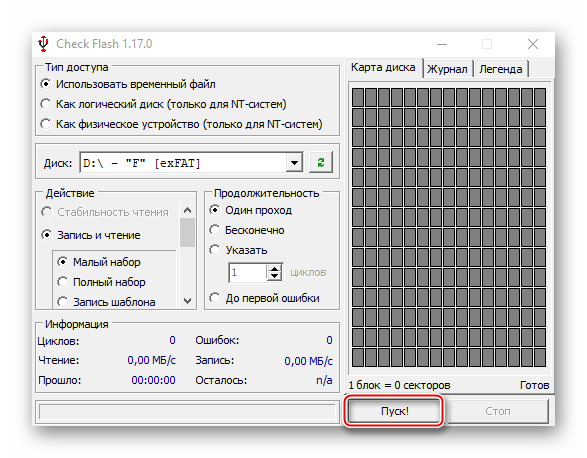Click the Action panel scrollbar thumb
The width and height of the screenshot is (587, 458).
click(x=188, y=233)
